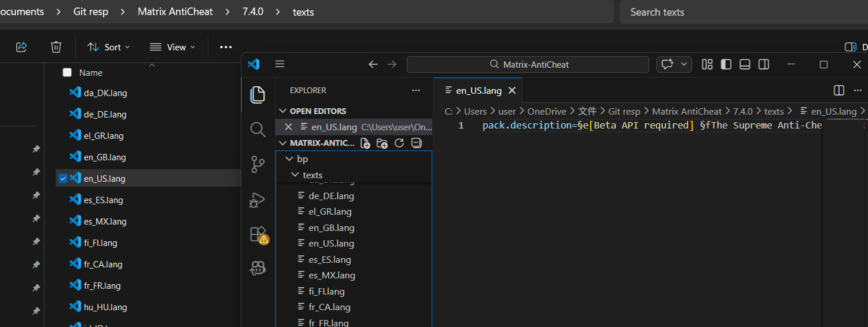Select the en_US.lang editor tab
The width and height of the screenshot is (868, 327).
click(x=478, y=90)
